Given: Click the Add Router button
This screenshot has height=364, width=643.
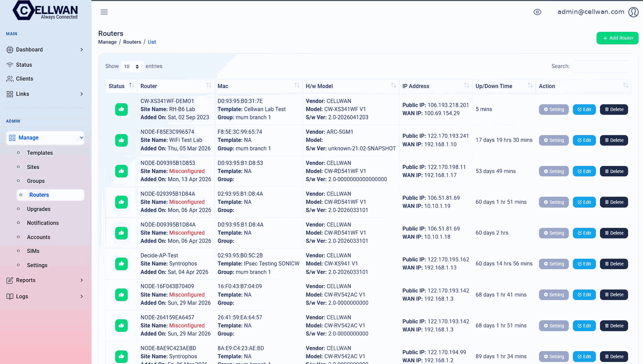Looking at the screenshot, I should tap(617, 38).
